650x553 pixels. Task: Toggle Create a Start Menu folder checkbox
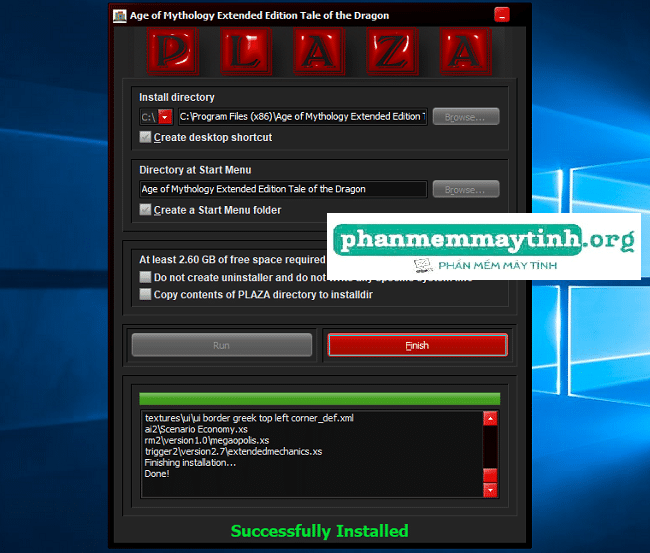[x=146, y=210]
